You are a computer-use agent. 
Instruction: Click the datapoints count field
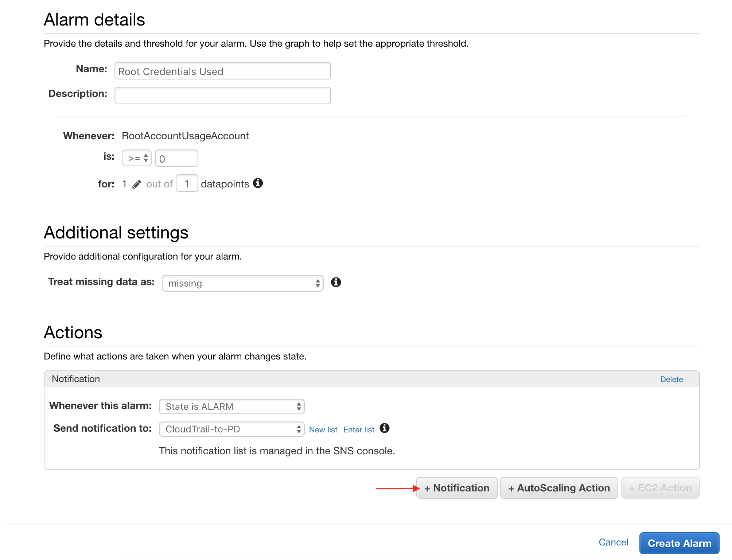(x=187, y=183)
